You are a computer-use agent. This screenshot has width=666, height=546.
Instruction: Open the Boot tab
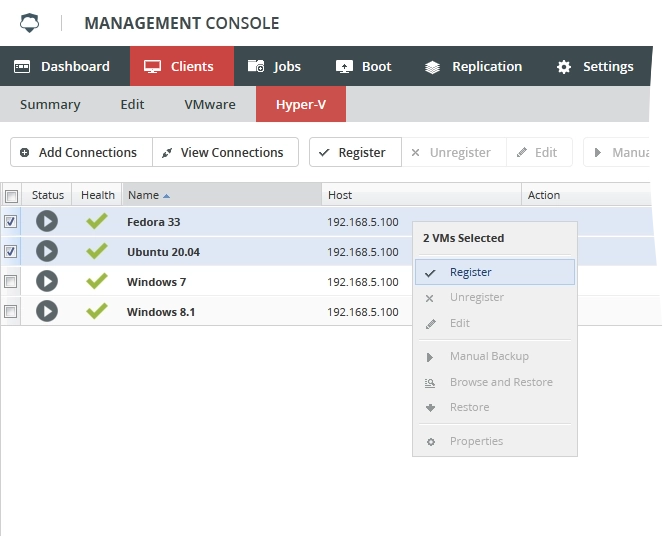pos(364,66)
